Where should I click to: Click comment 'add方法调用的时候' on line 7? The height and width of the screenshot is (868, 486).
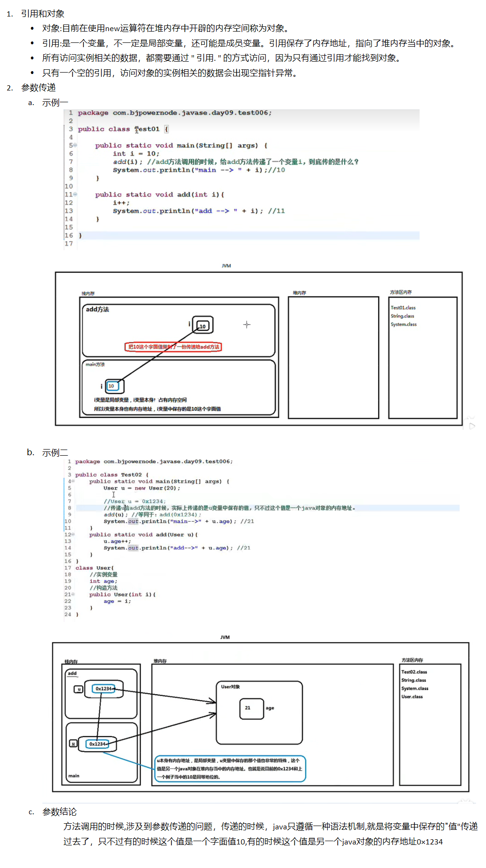253,162
